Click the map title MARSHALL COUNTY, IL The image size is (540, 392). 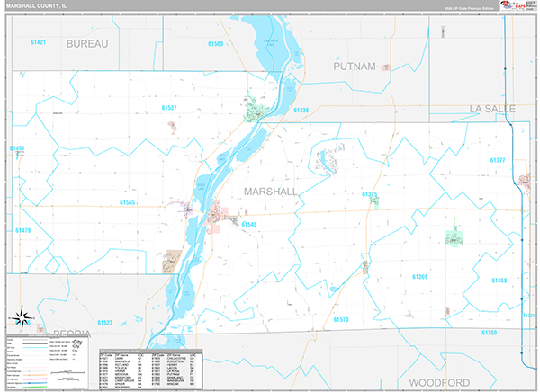pos(36,6)
